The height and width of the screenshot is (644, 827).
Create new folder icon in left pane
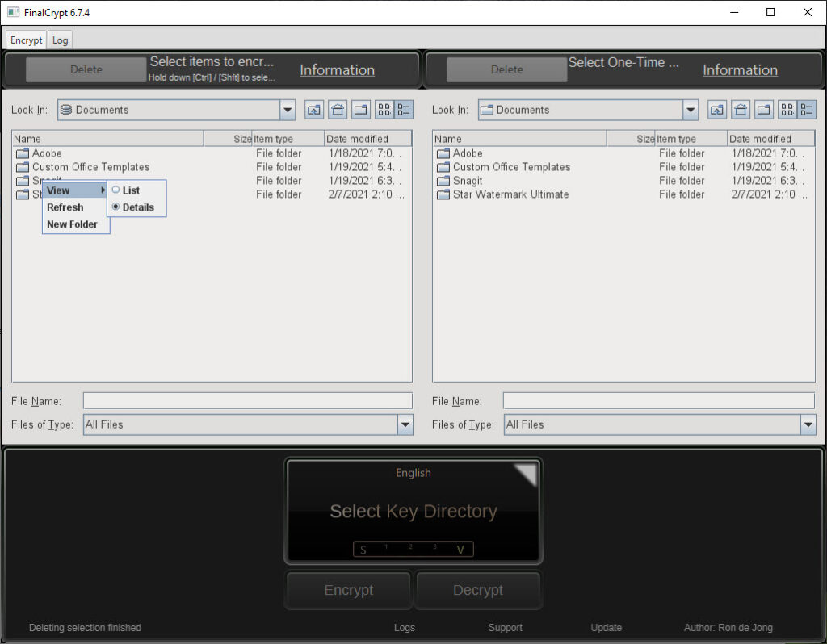coord(361,110)
